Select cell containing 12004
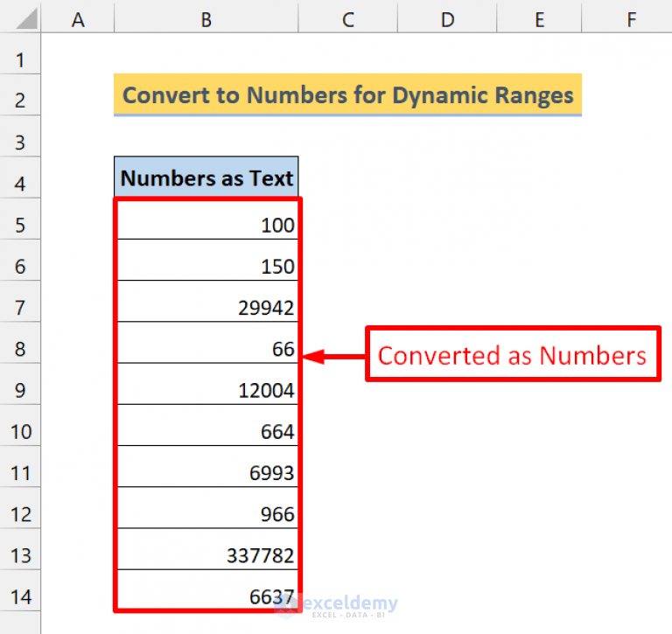This screenshot has width=672, height=634. [x=206, y=384]
